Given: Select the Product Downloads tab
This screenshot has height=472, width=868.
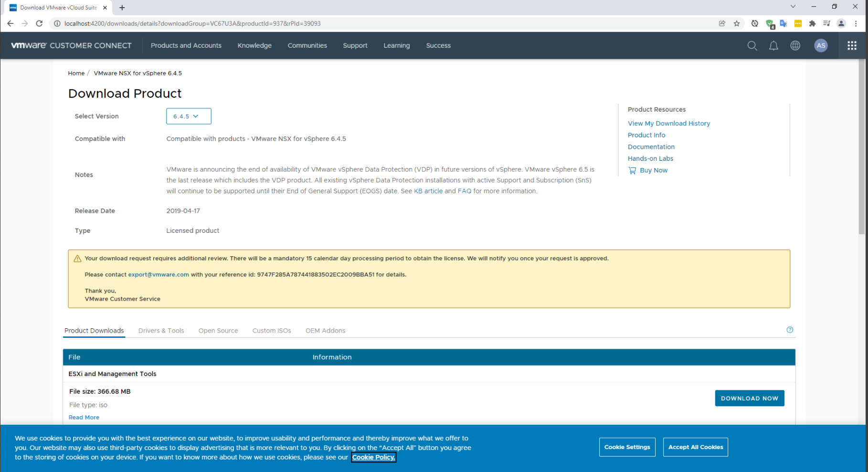Looking at the screenshot, I should (94, 331).
